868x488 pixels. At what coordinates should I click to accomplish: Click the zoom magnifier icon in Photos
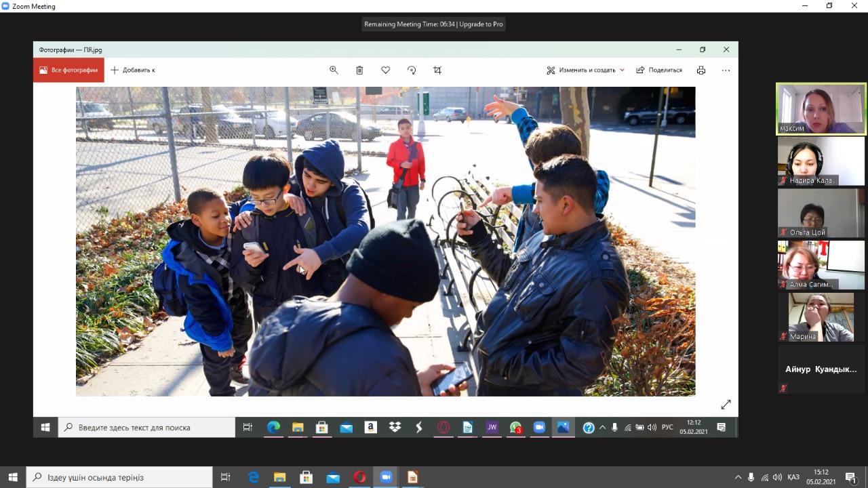[334, 70]
